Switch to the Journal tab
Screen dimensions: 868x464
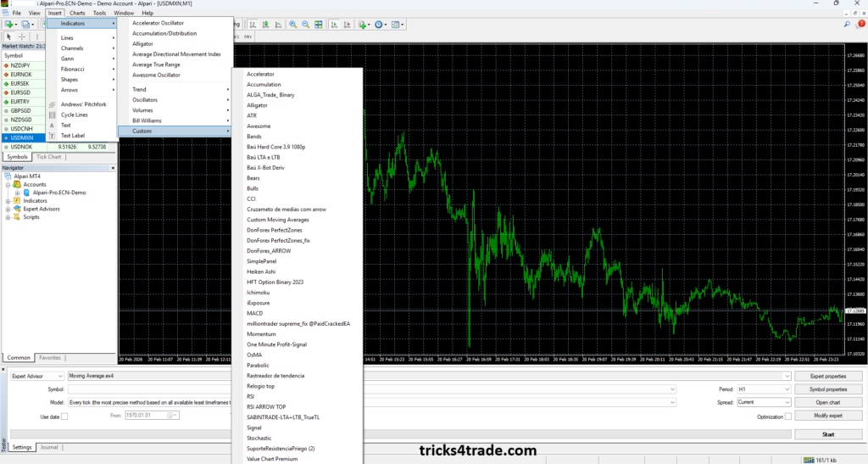coord(48,447)
